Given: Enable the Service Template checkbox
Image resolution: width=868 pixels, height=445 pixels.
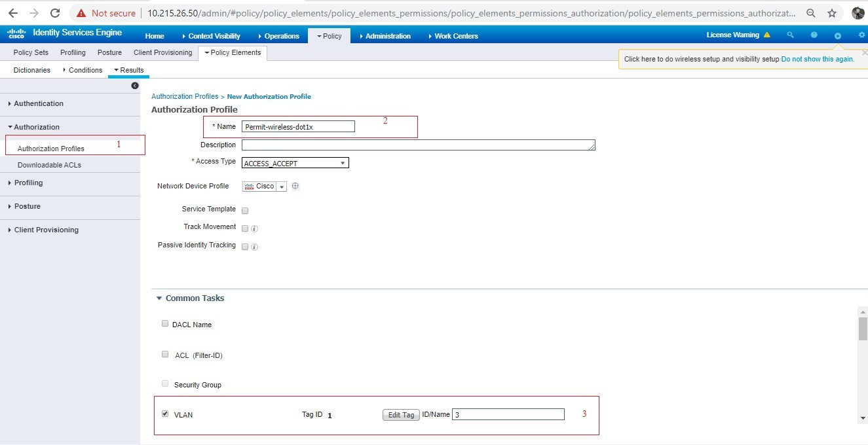Looking at the screenshot, I should (x=245, y=211).
